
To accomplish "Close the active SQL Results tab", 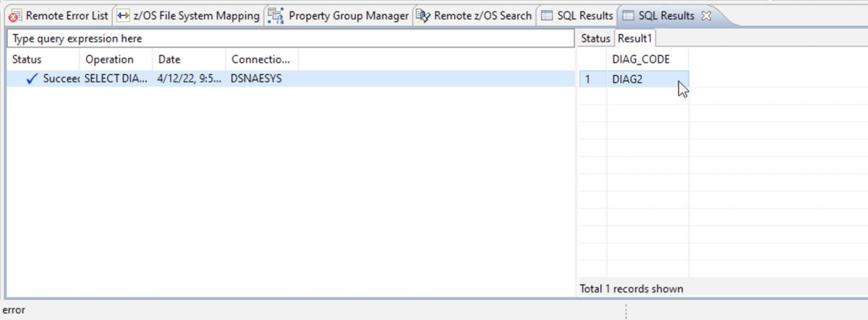I will tap(707, 15).
